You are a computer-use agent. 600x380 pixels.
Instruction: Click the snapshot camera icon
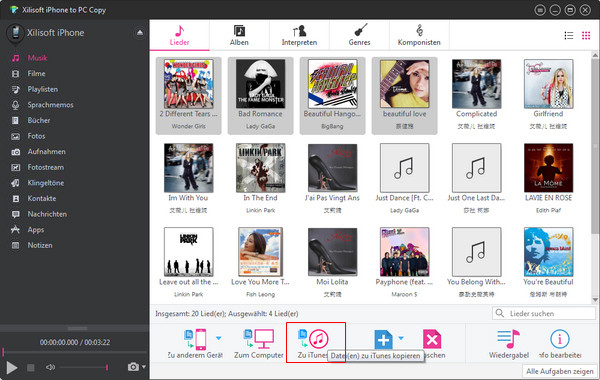133,367
